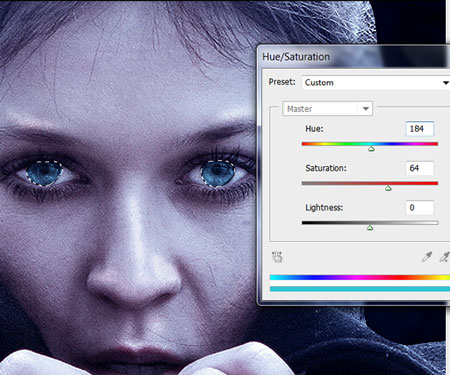Click the Hue slider handle
The image size is (450, 375).
pos(371,149)
